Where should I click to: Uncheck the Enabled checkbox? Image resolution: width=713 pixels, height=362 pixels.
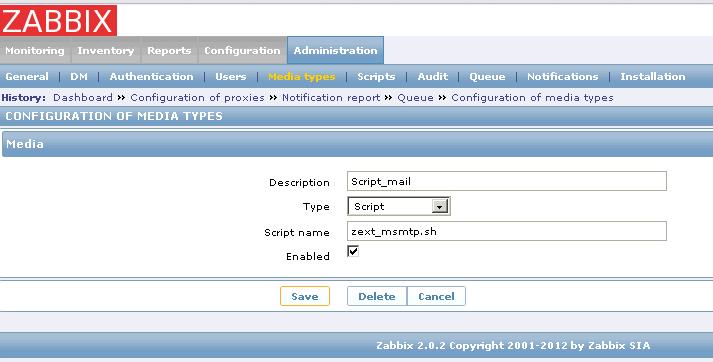(353, 251)
